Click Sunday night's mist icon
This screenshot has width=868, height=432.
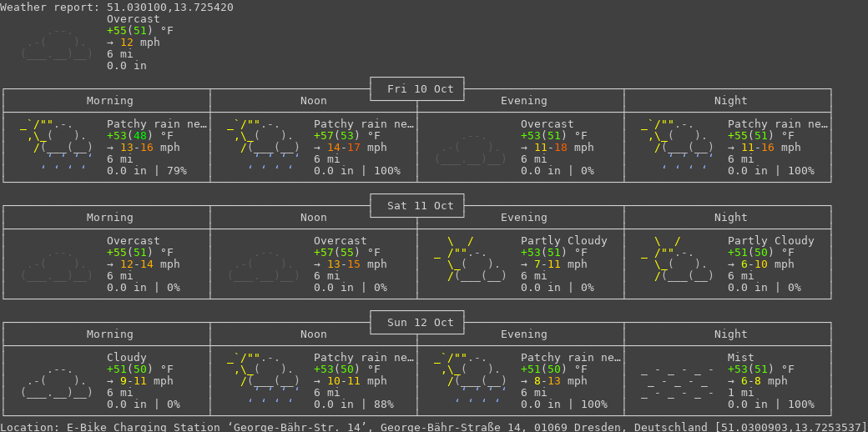point(678,381)
